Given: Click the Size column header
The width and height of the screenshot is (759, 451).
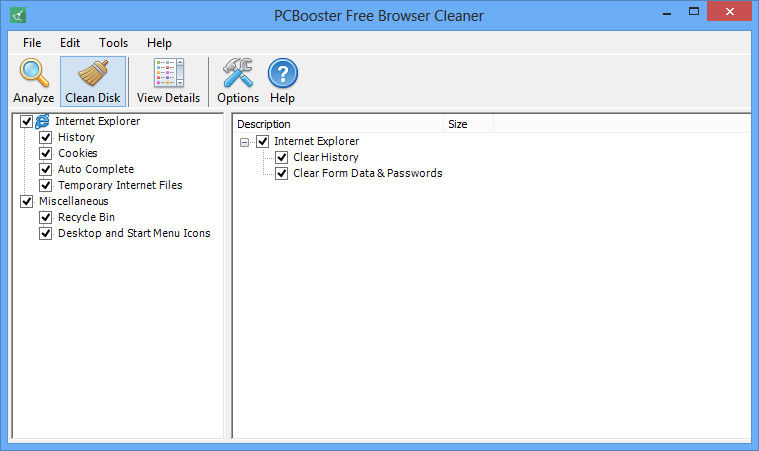Looking at the screenshot, I should tap(469, 124).
